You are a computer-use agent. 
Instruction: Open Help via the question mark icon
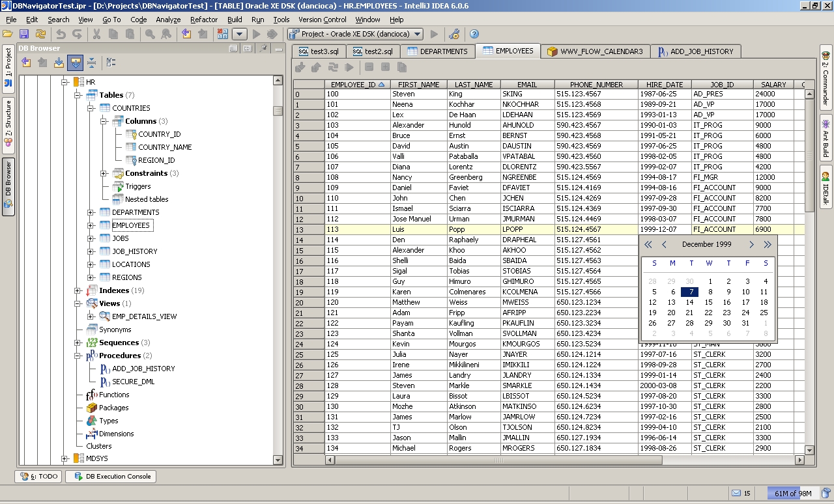pyautogui.click(x=474, y=34)
